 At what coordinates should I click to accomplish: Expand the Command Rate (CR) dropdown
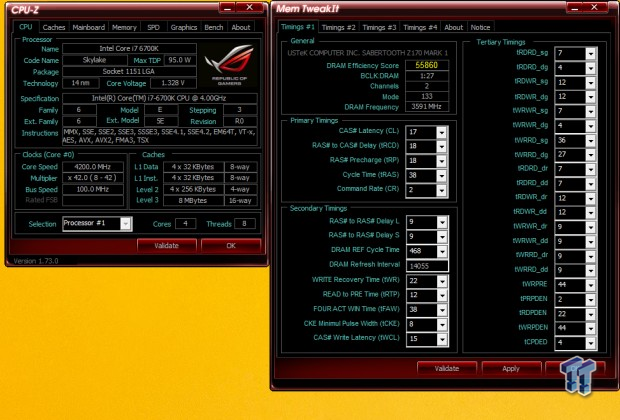[x=442, y=190]
